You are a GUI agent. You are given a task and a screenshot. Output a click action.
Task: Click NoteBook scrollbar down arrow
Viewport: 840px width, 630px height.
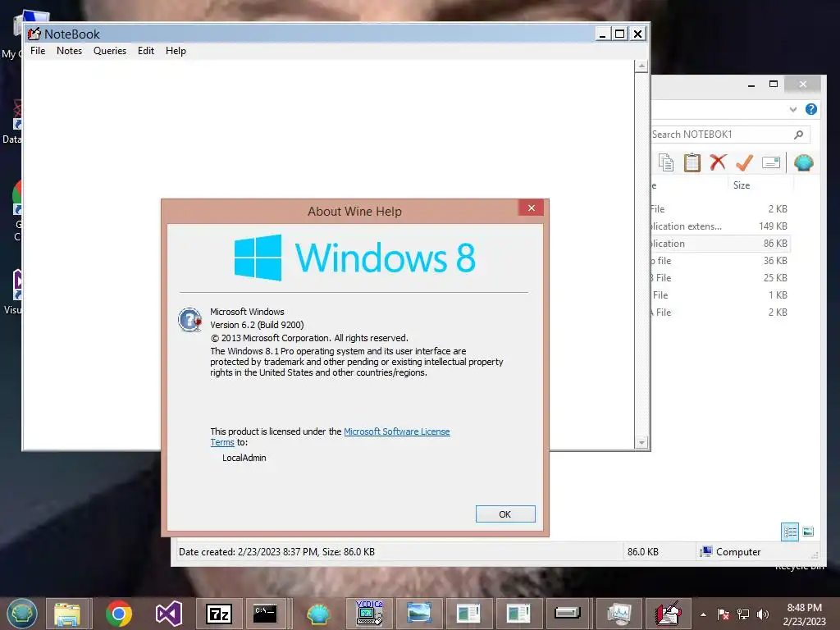pyautogui.click(x=641, y=442)
